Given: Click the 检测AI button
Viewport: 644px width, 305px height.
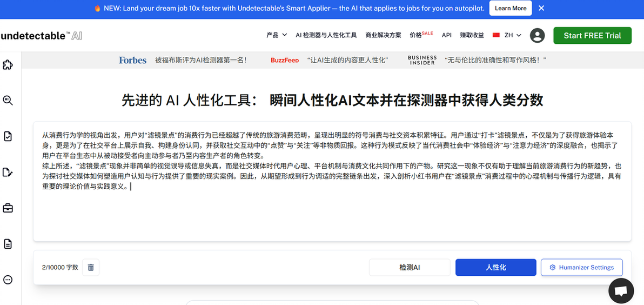Looking at the screenshot, I should point(410,267).
